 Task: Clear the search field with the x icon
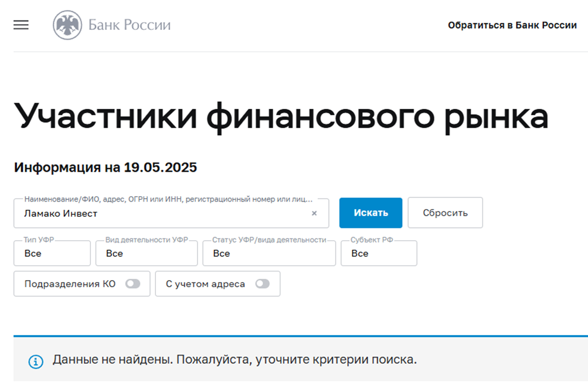tap(314, 213)
